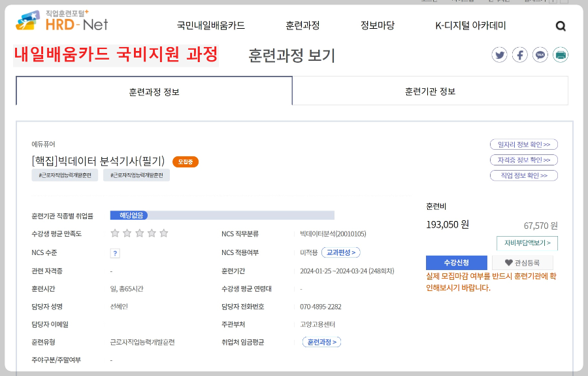Click 일자리 정보 확인 button
Image resolution: width=588 pixels, height=376 pixels.
pos(524,145)
